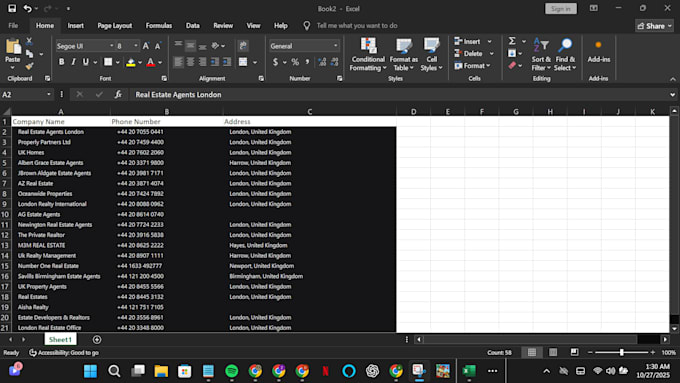The width and height of the screenshot is (680, 383).
Task: Add a new sheet with plus icon
Action: point(97,340)
